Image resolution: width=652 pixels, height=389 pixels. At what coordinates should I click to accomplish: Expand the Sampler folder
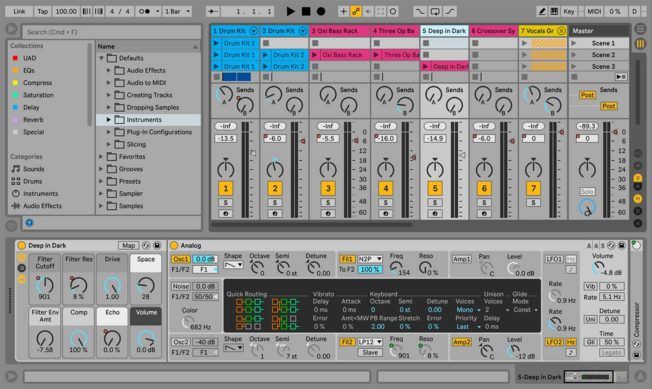pos(101,194)
